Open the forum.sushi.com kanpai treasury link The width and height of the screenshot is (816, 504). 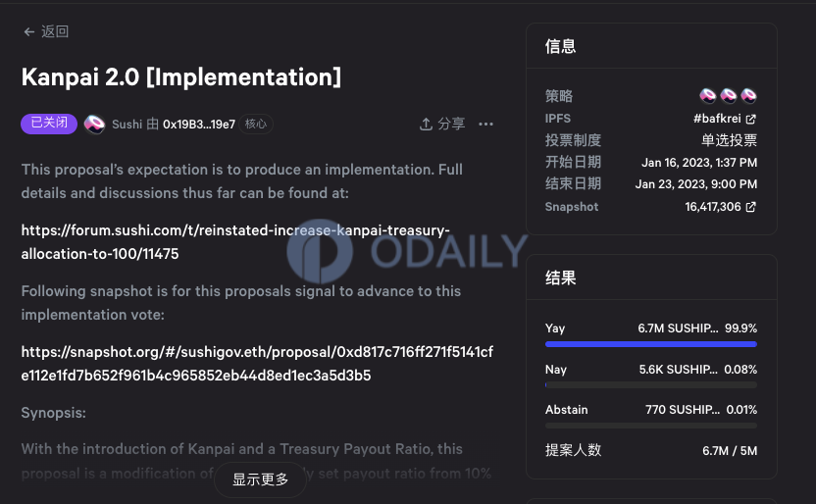(235, 242)
